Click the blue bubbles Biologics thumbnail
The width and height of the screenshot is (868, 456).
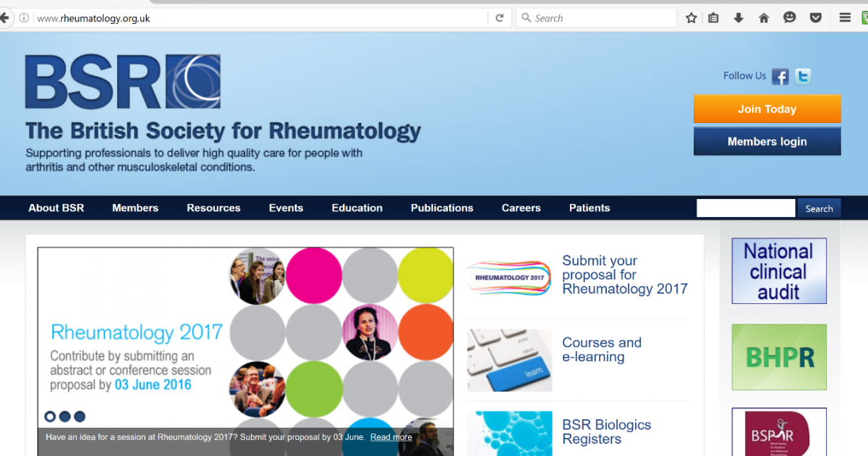(x=509, y=434)
